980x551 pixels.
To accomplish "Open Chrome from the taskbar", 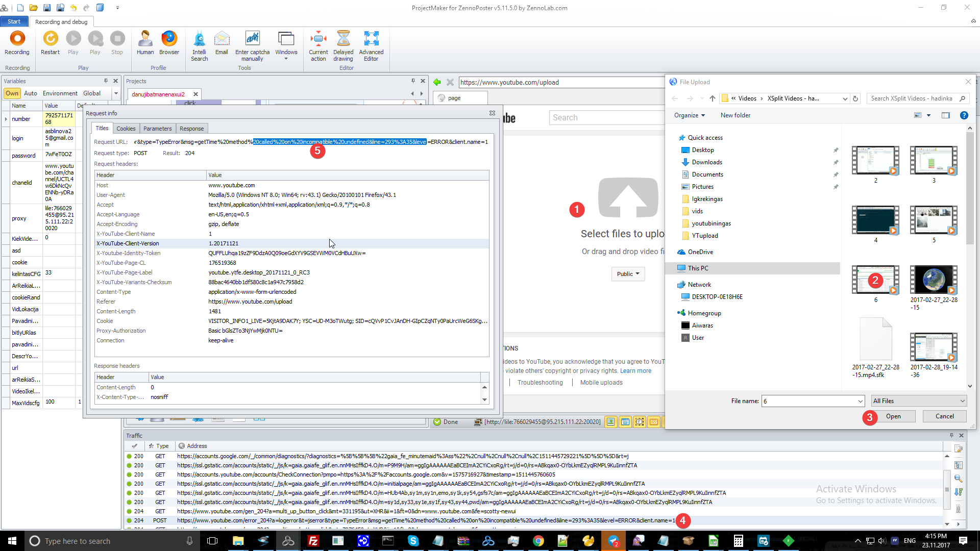I will coord(538,541).
